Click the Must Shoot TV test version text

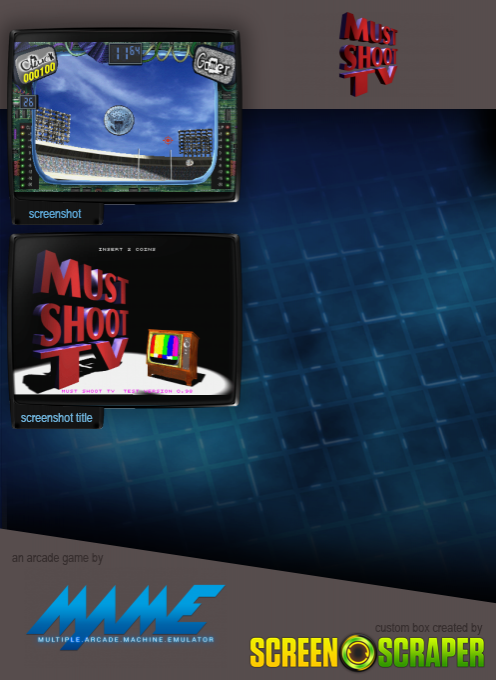click(127, 391)
